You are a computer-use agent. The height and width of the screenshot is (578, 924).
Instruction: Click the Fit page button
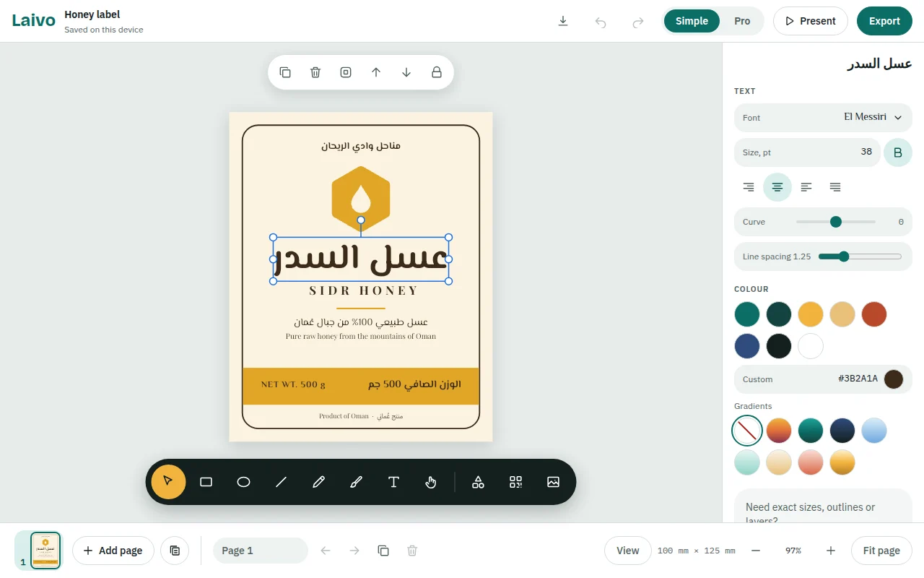[x=881, y=551]
